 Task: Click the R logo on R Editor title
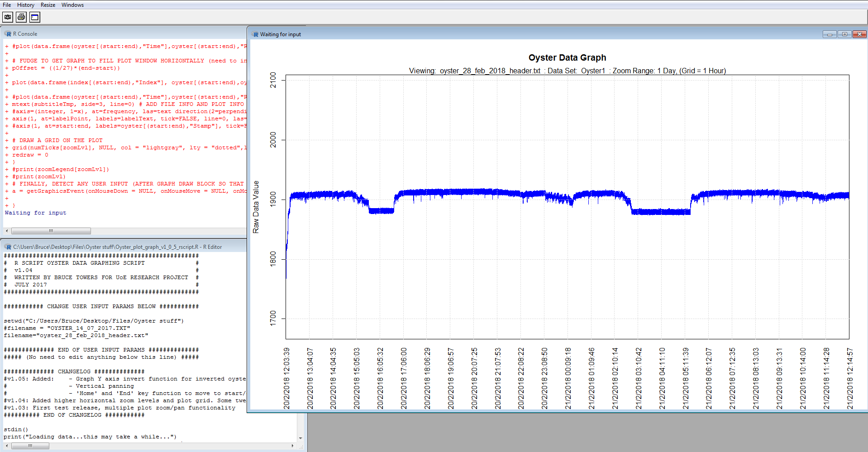click(x=8, y=247)
